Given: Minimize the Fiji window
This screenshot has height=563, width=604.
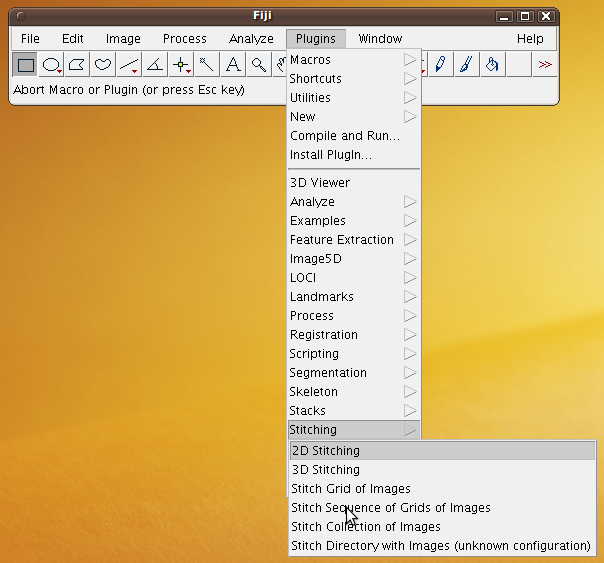Looking at the screenshot, I should pyautogui.click(x=504, y=16).
